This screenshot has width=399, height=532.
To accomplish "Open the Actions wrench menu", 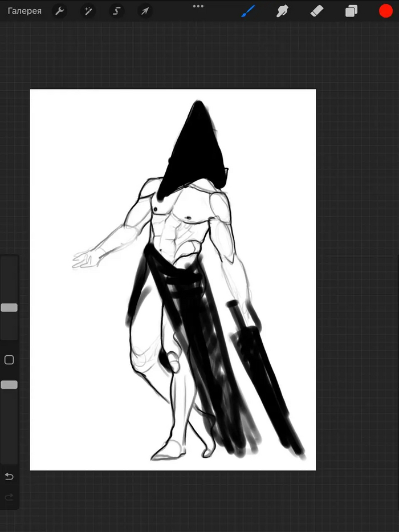I will [x=59, y=11].
